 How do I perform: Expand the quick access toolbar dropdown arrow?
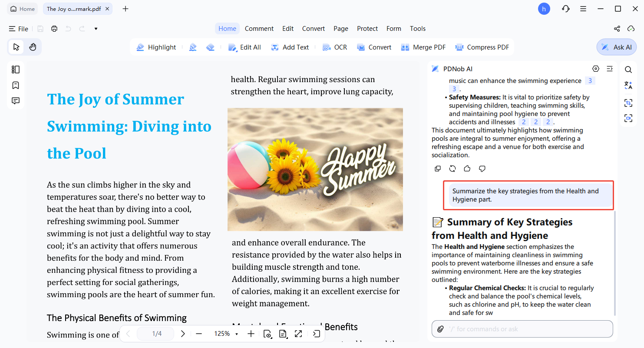pos(96,29)
